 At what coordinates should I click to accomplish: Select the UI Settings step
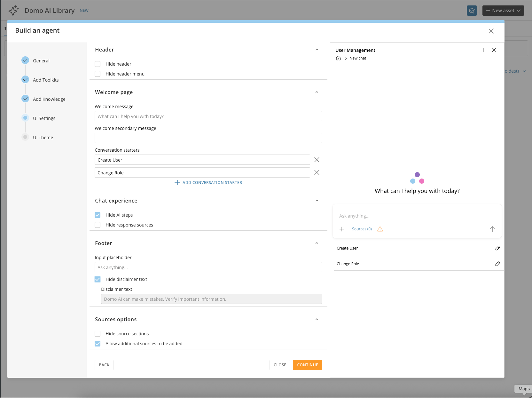[44, 118]
